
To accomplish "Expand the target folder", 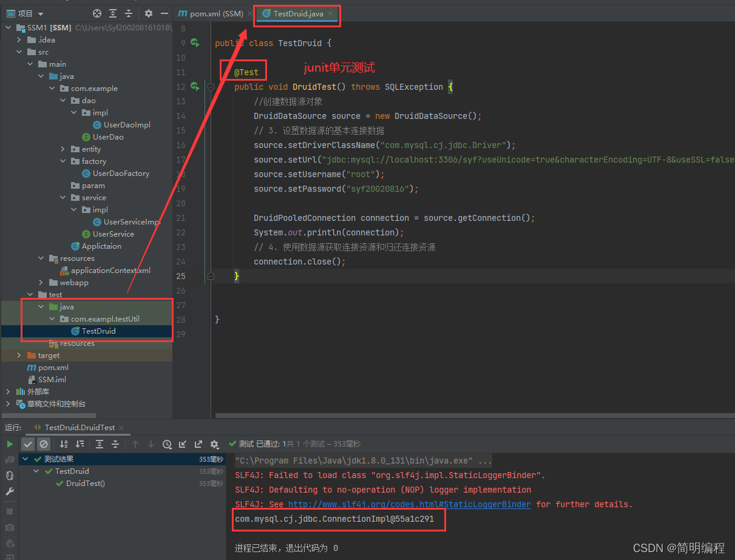I will click(19, 355).
